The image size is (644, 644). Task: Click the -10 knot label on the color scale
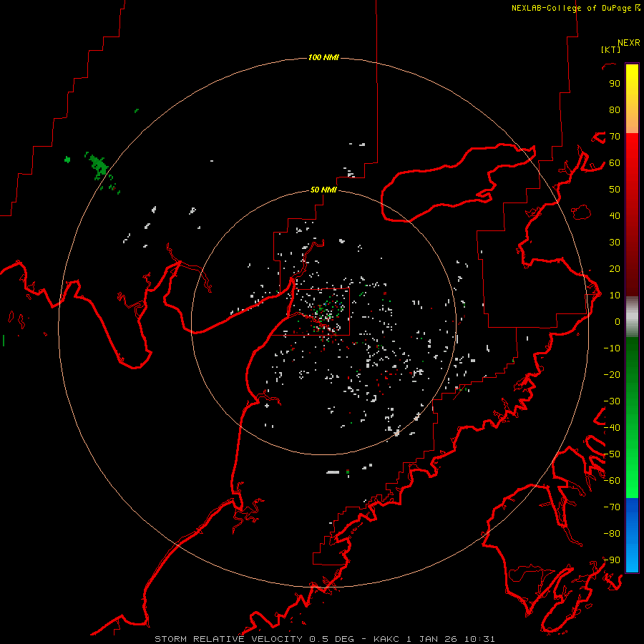pyautogui.click(x=612, y=348)
